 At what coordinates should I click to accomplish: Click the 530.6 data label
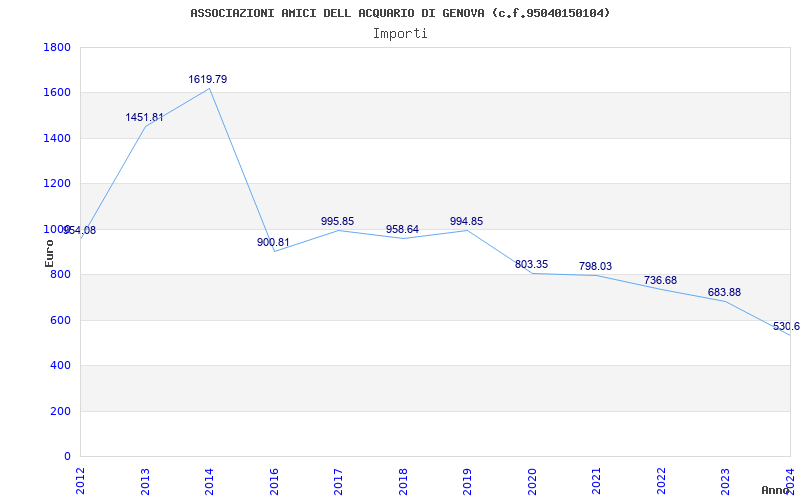click(786, 327)
